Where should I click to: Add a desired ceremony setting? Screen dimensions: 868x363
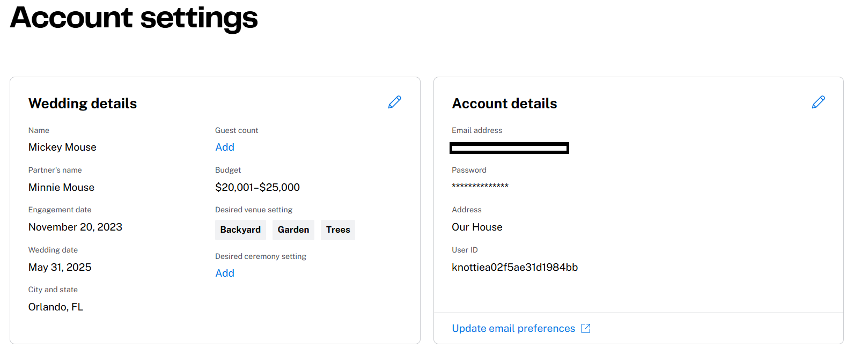click(225, 273)
